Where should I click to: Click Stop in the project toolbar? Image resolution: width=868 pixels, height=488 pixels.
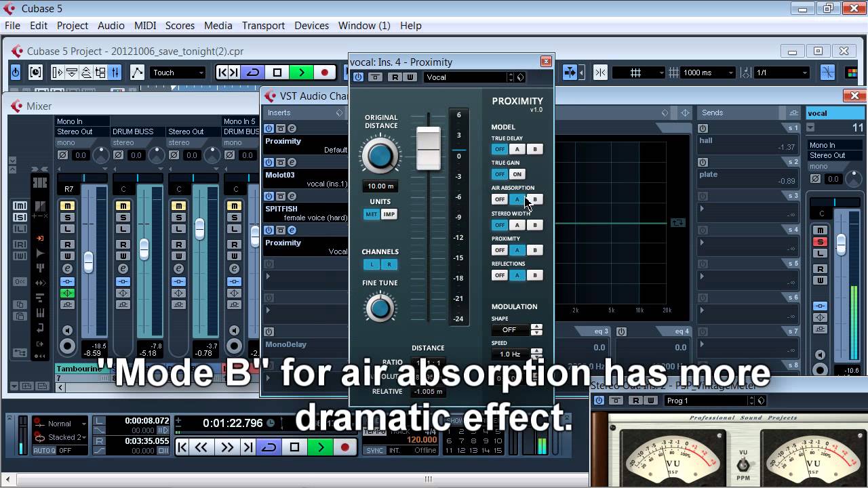[277, 73]
